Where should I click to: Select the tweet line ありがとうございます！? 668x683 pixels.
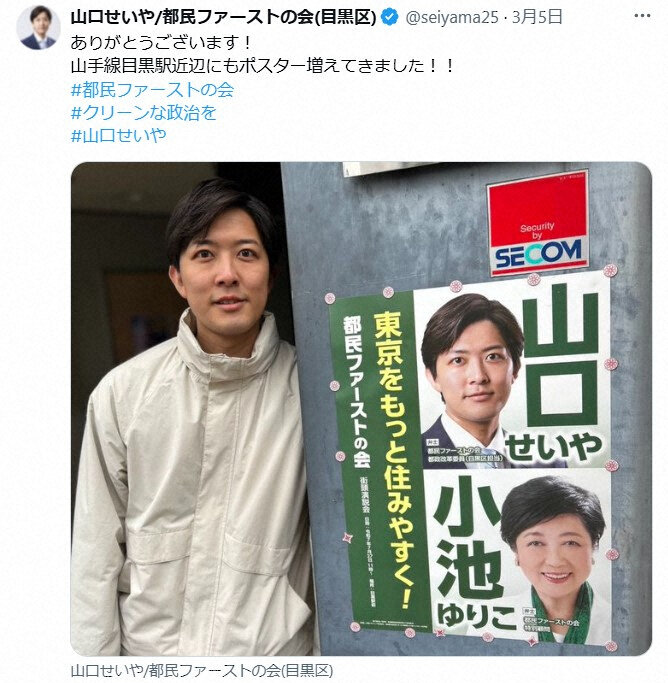tap(162, 43)
